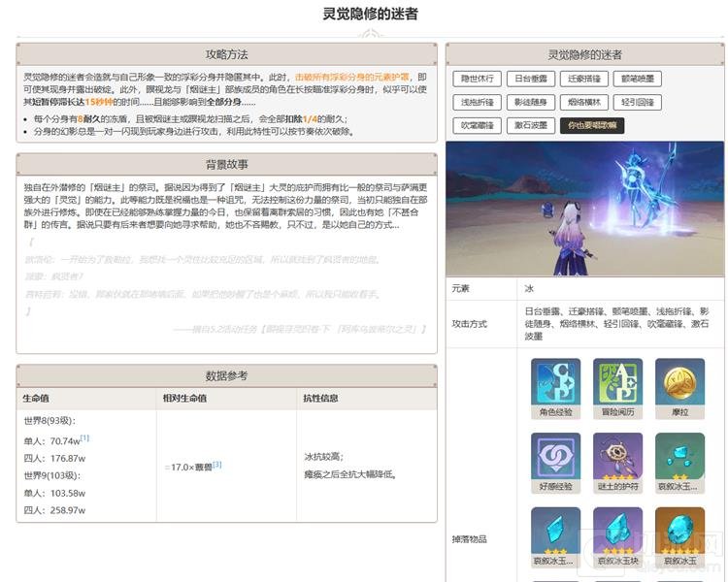Open the 谜土的护符 four-star item

click(617, 458)
